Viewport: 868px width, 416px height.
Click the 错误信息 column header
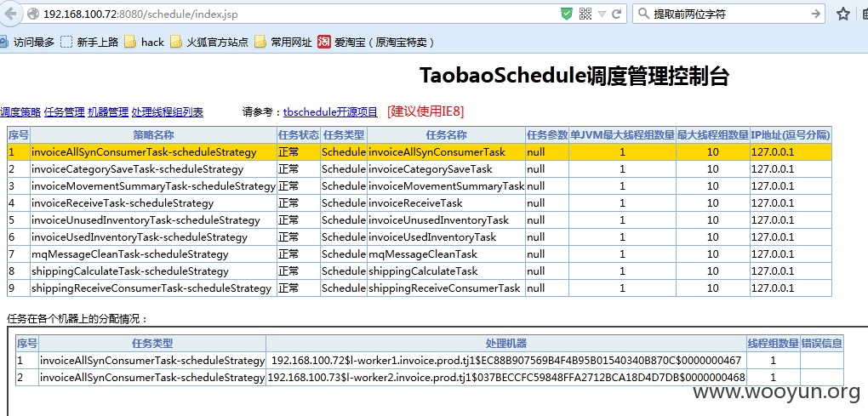point(822,344)
